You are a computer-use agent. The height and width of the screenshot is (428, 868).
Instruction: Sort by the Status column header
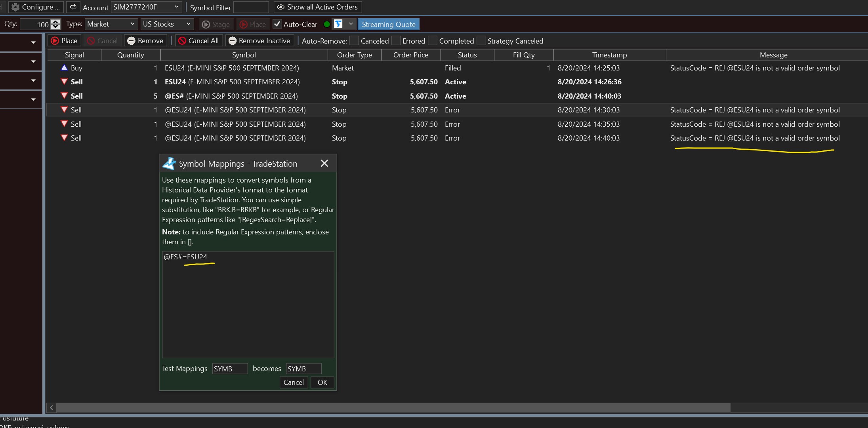[x=467, y=55]
